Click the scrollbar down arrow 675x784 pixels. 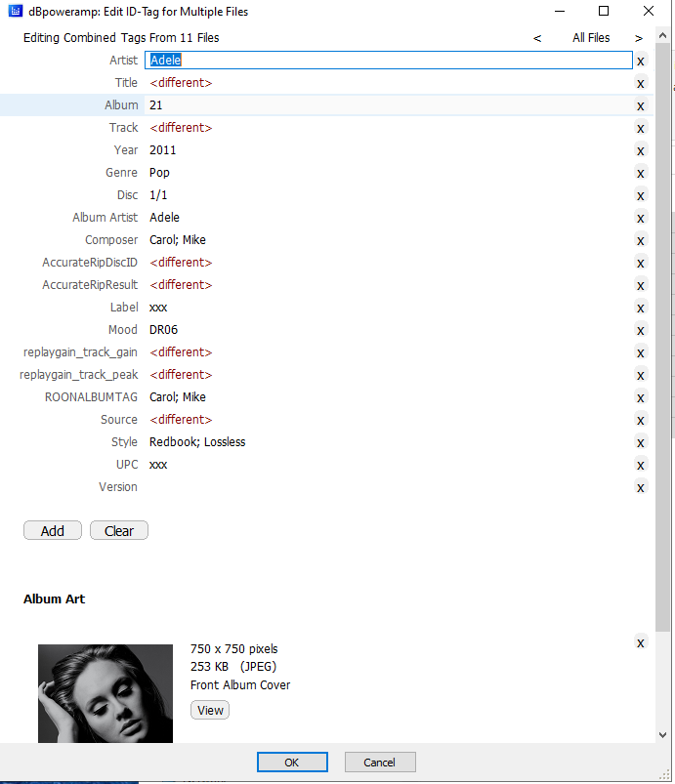[x=663, y=734]
